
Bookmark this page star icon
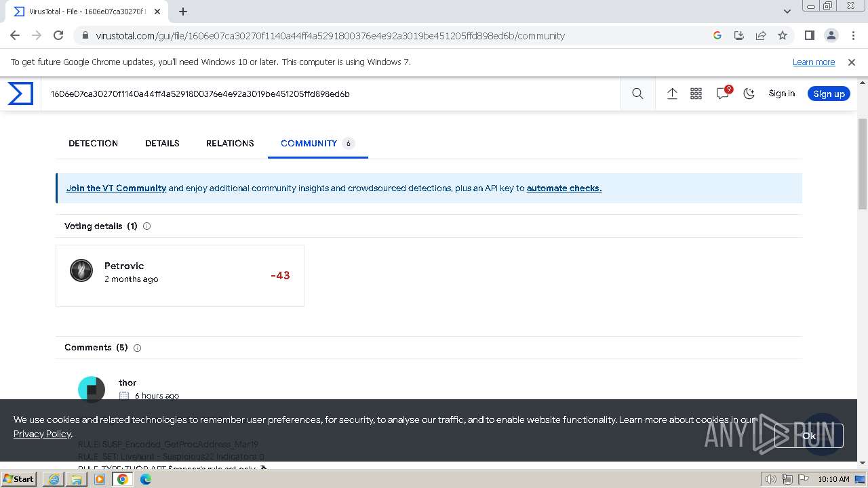(x=783, y=35)
